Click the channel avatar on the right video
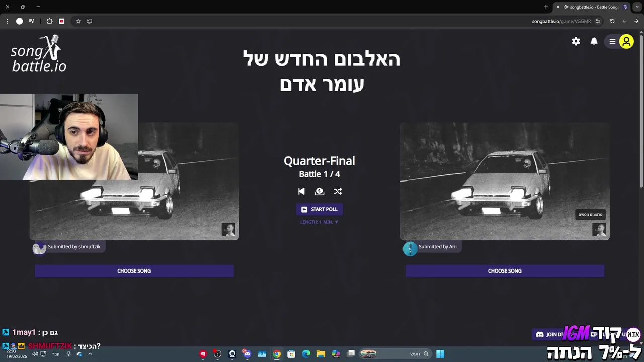This screenshot has width=644, height=362. (x=599, y=230)
